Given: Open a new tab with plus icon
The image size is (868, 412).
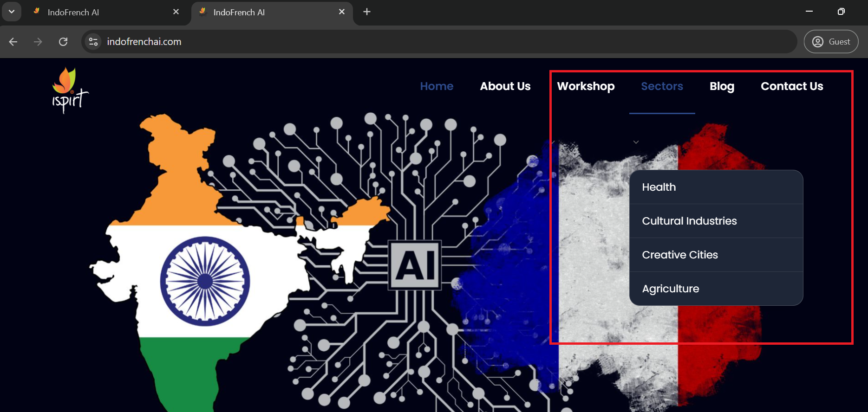Looking at the screenshot, I should 367,12.
